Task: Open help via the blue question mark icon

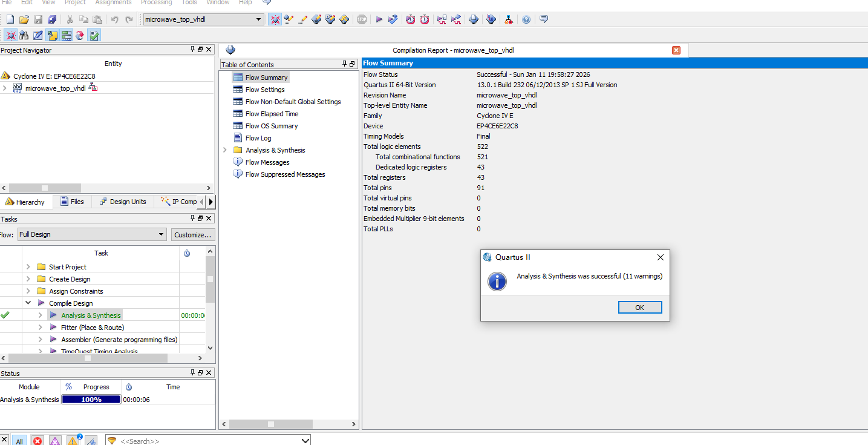Action: (x=526, y=19)
